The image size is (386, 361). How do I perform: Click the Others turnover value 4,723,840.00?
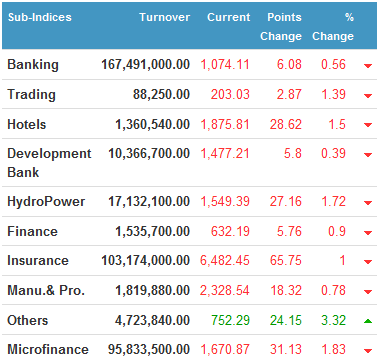152,320
